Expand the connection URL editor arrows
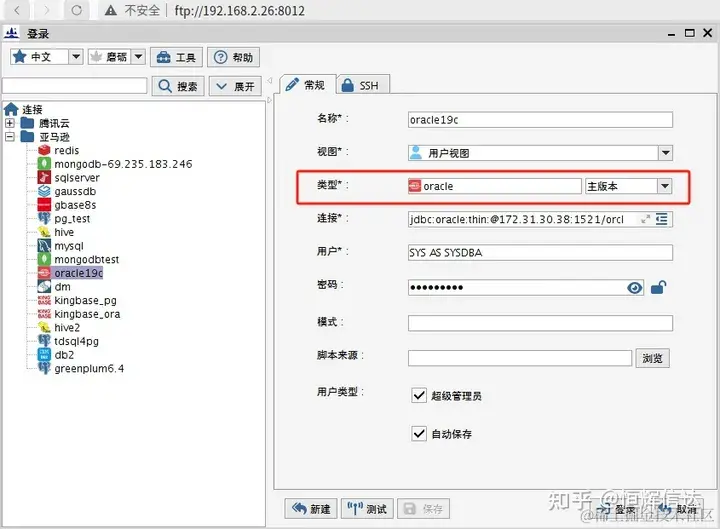720x529 pixels. coord(646,219)
